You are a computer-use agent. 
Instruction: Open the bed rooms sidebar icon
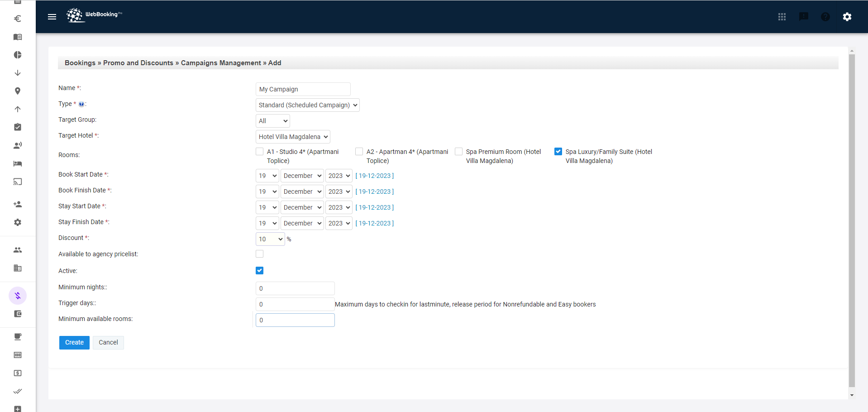(x=18, y=163)
